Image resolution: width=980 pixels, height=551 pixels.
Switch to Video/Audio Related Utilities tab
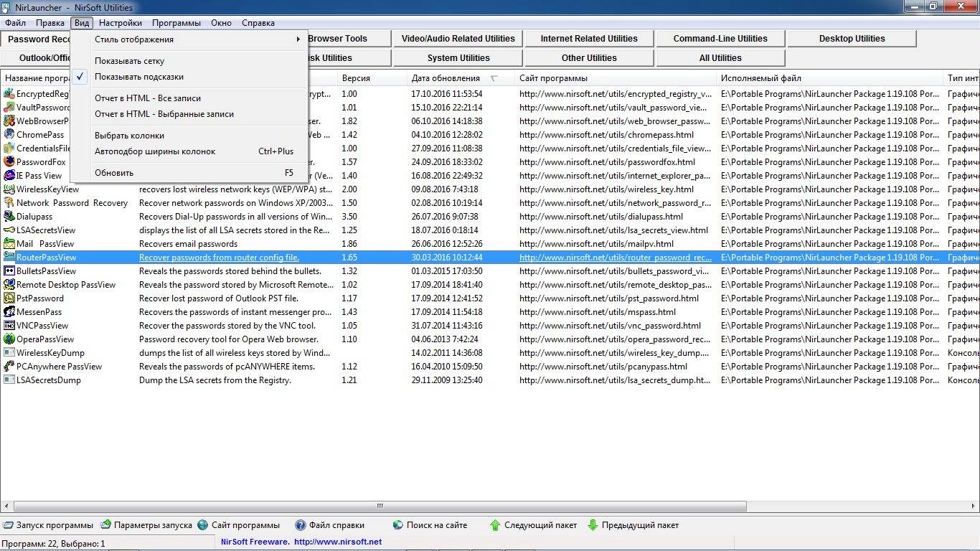[458, 39]
